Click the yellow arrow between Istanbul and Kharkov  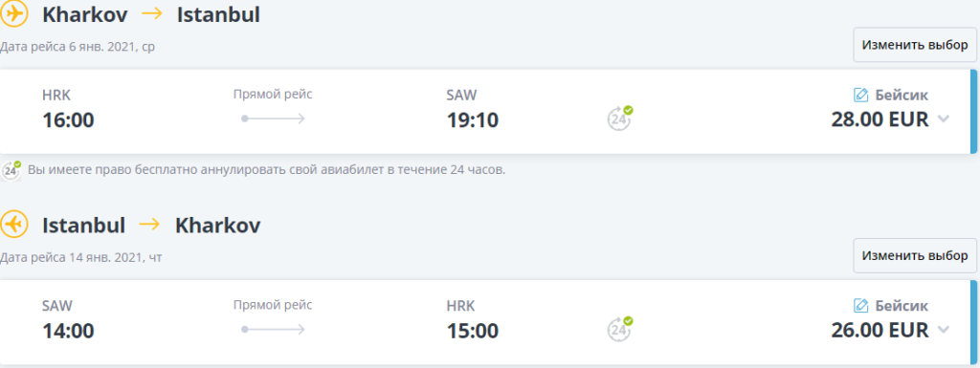150,225
